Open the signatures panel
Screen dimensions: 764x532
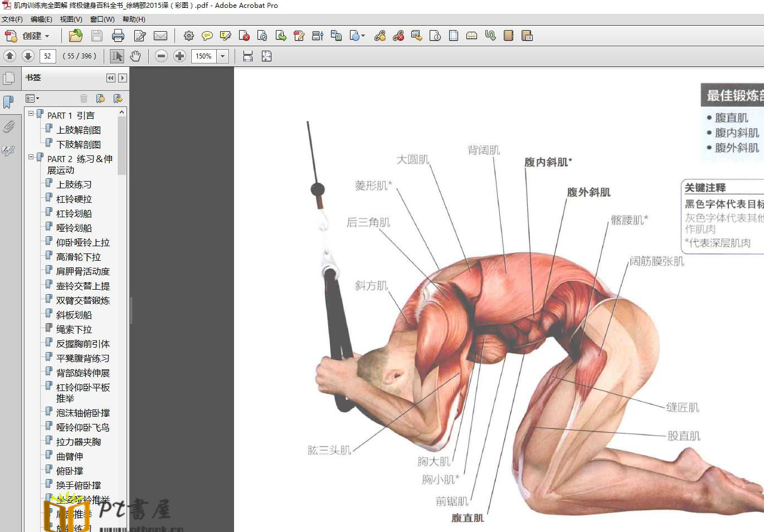pos(8,151)
